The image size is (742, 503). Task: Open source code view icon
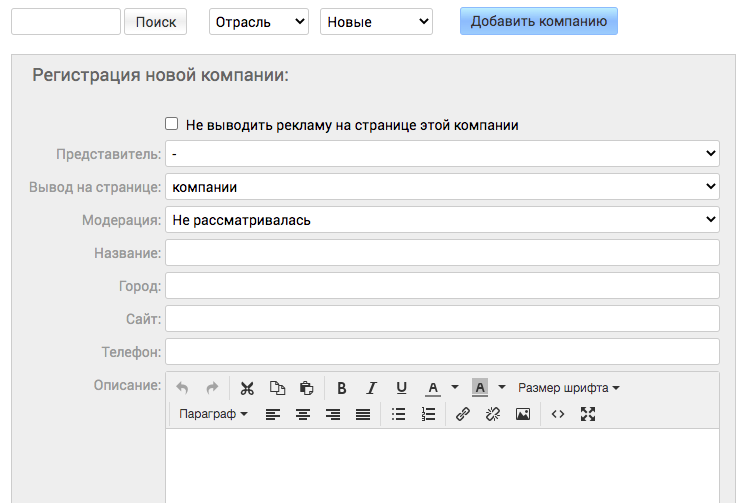click(558, 415)
